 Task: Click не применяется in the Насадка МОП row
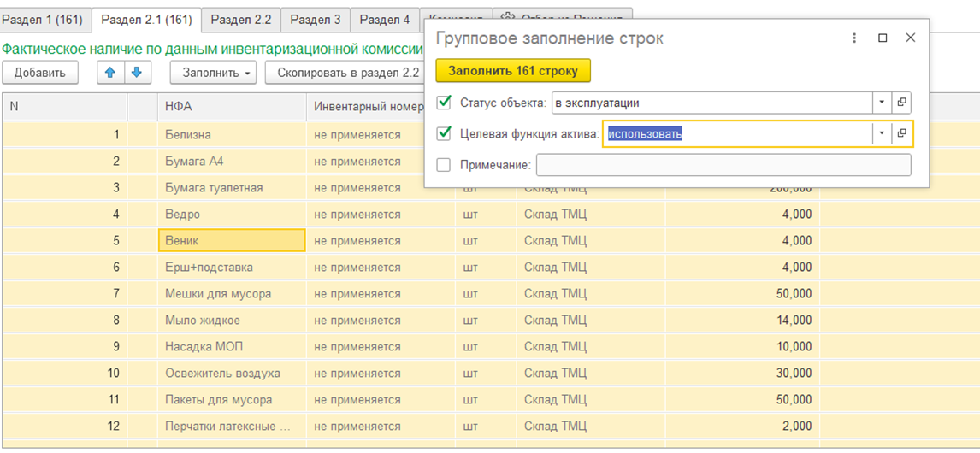(x=381, y=347)
